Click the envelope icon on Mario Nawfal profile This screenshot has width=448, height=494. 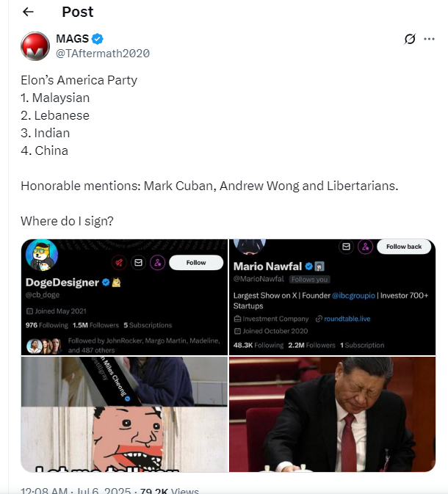(x=346, y=247)
